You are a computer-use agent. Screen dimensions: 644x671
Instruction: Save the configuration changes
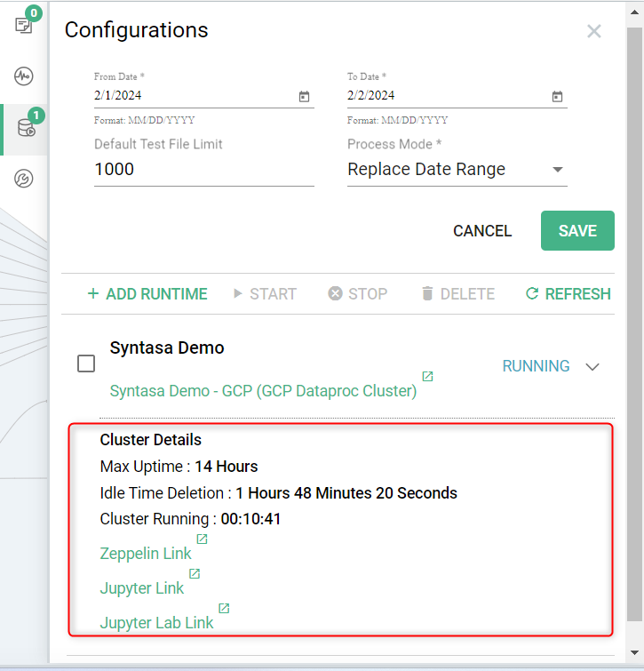(x=577, y=231)
